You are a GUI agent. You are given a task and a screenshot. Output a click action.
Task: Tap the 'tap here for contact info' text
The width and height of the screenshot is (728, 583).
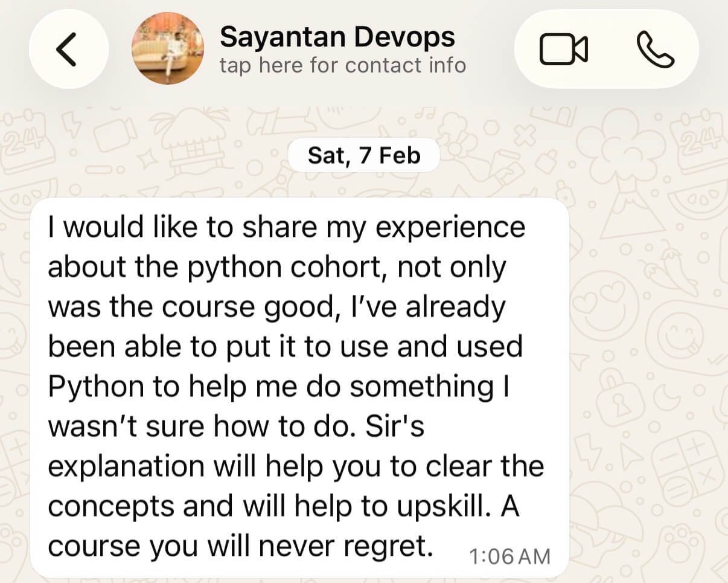(x=343, y=65)
